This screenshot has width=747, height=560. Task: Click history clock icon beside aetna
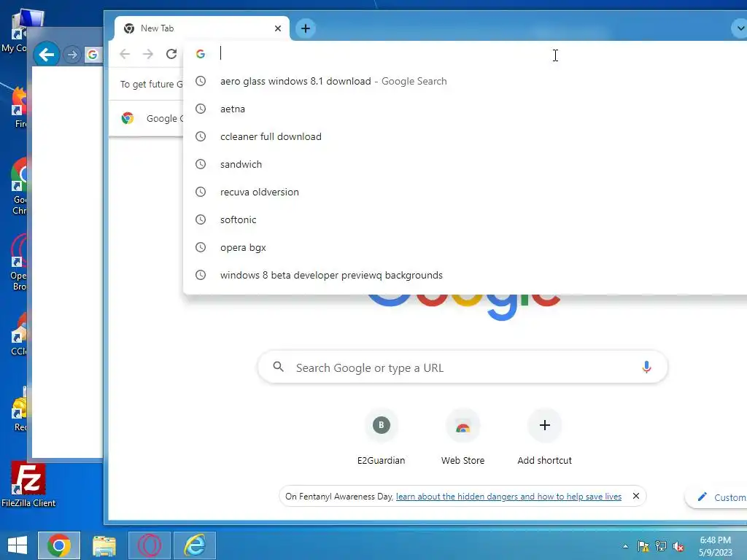point(201,109)
